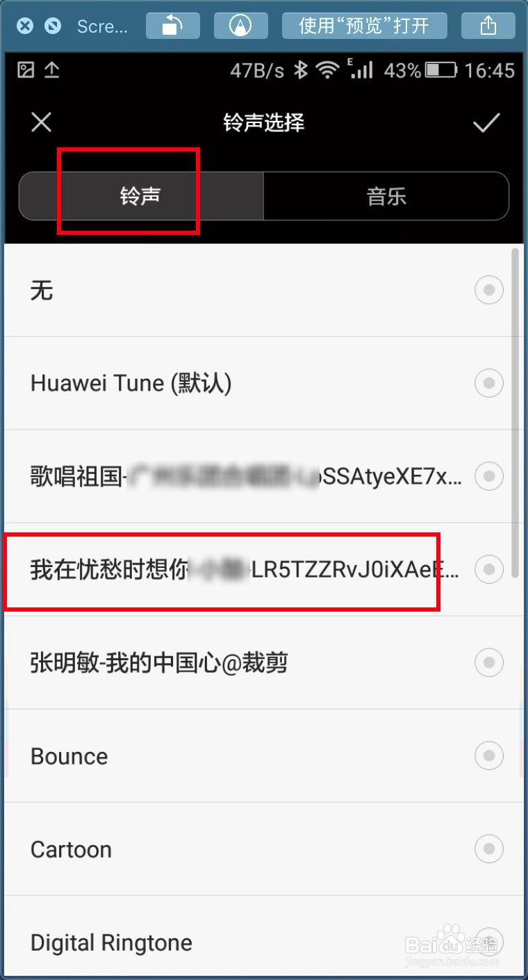Cancel ringtone selection with X icon
The height and width of the screenshot is (980, 528).
(x=42, y=123)
